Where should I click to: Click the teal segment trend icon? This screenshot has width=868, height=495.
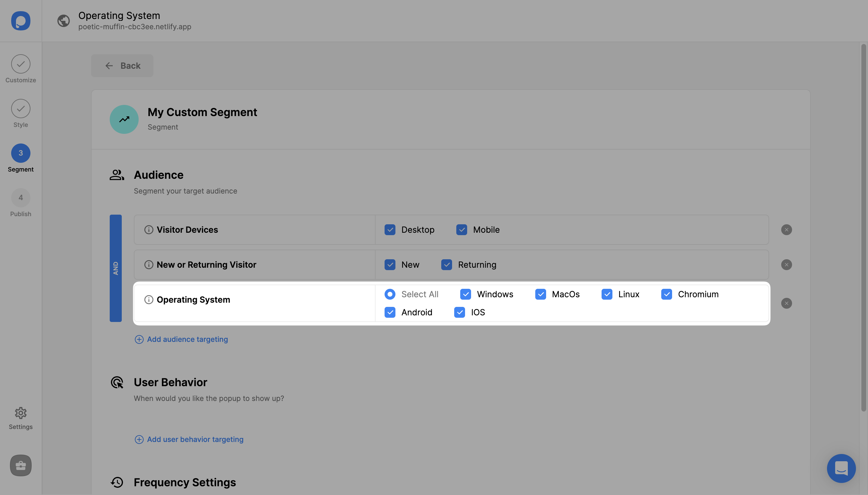coord(124,119)
